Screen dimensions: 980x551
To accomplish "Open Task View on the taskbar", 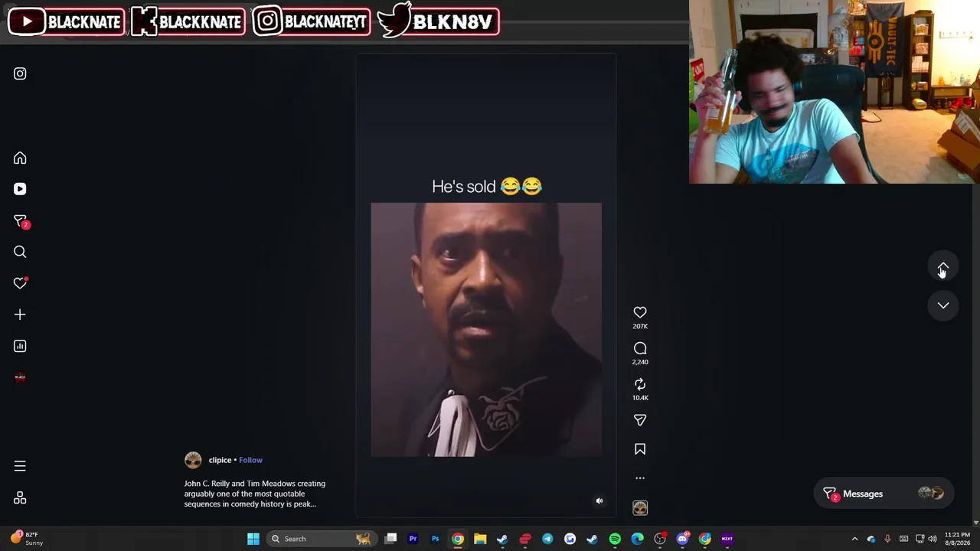I will pyautogui.click(x=390, y=539).
